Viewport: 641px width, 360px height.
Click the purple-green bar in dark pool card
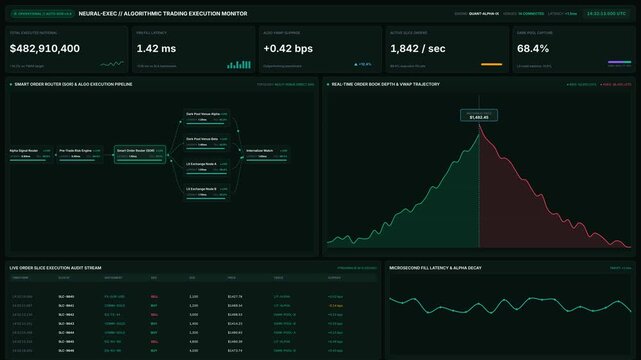pyautogui.click(x=619, y=62)
